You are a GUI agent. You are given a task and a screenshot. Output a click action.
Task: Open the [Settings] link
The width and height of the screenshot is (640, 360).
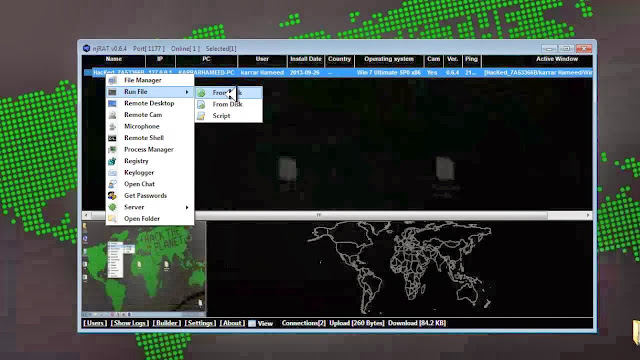(x=200, y=323)
